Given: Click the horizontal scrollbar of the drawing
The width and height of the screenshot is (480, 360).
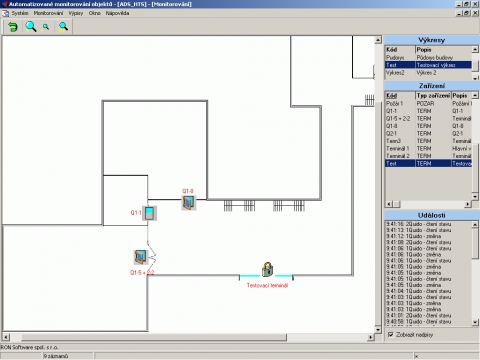Looking at the screenshot, I should coord(188,337).
